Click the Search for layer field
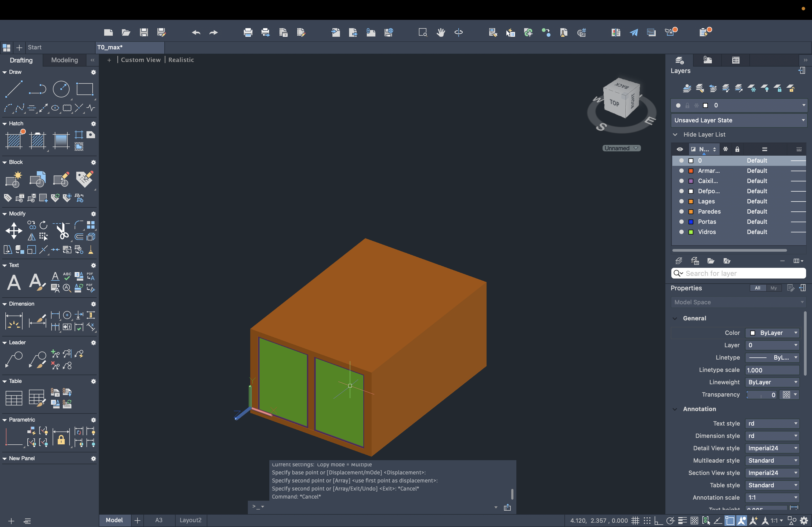Image resolution: width=812 pixels, height=527 pixels. (x=739, y=273)
